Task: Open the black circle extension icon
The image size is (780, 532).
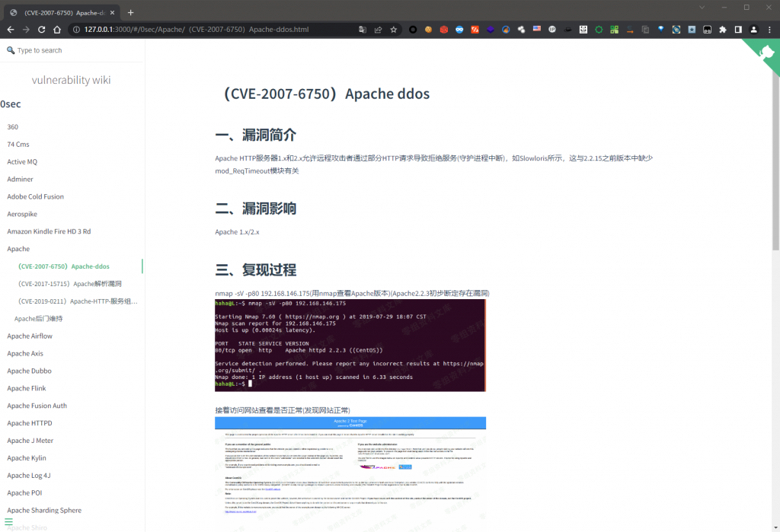Action: coord(413,30)
